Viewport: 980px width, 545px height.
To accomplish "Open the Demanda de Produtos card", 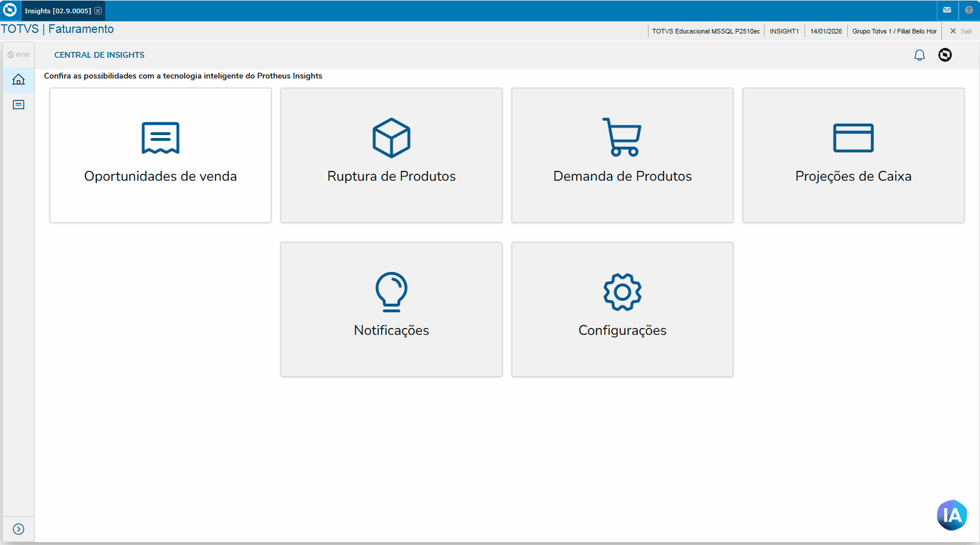I will pos(623,155).
